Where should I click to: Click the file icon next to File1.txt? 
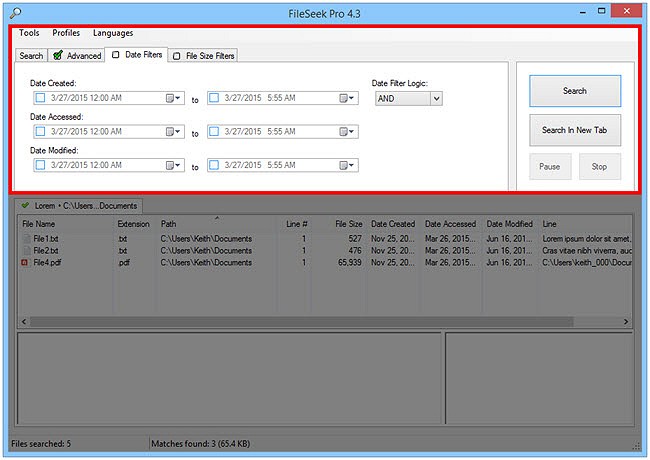tap(27, 239)
